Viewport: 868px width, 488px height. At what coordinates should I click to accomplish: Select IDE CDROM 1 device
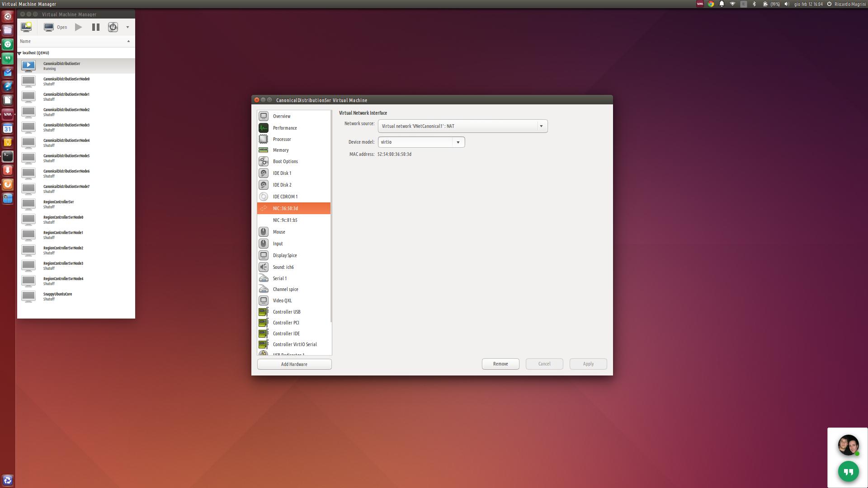pos(294,197)
